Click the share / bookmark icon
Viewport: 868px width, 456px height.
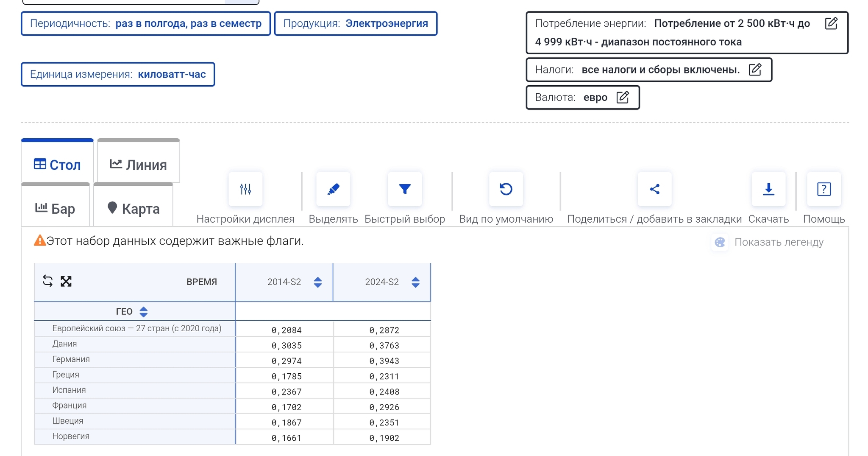tap(654, 189)
